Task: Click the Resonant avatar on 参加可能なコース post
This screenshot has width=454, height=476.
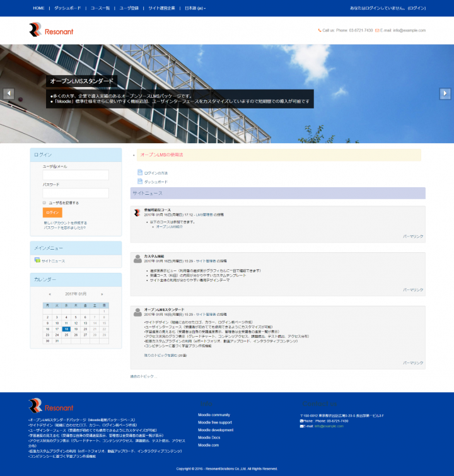Action: click(x=137, y=212)
